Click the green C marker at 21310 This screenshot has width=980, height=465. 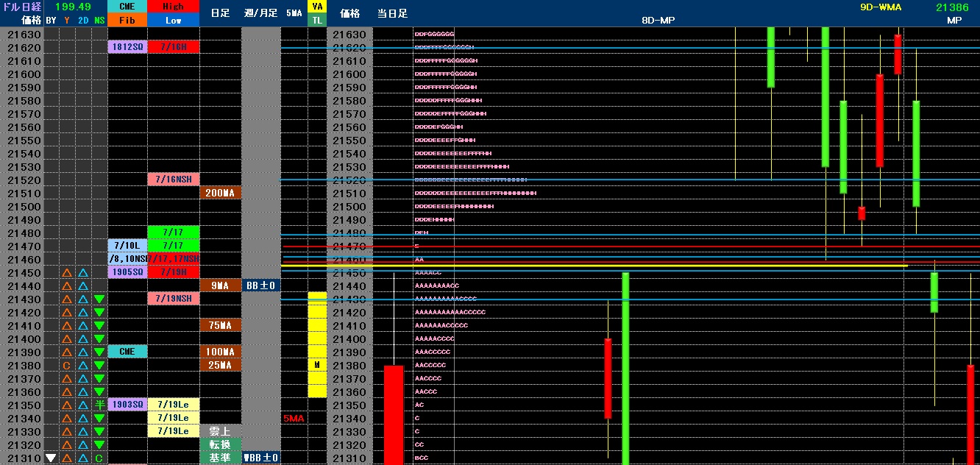pos(99,458)
